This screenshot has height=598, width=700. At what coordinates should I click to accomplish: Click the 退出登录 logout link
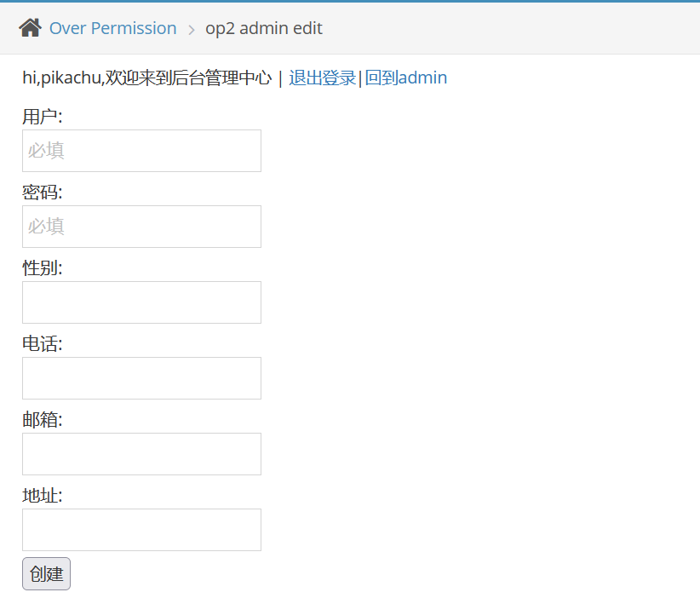point(322,78)
